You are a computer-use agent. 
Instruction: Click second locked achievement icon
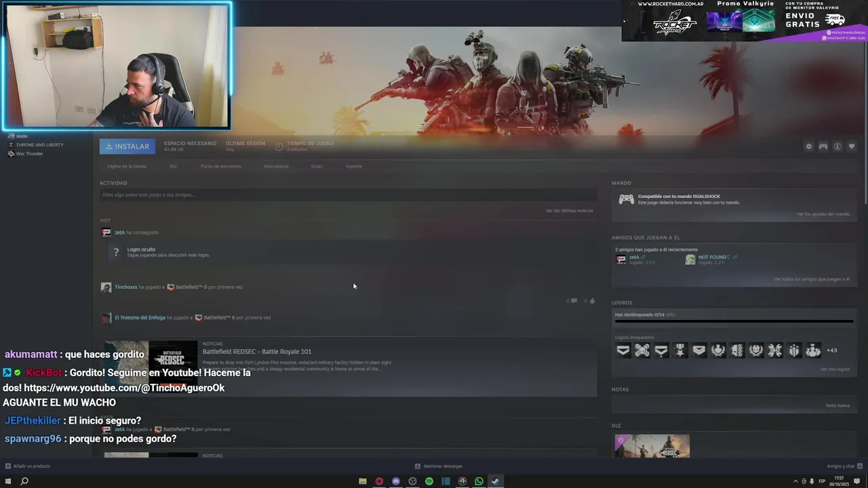pos(642,350)
